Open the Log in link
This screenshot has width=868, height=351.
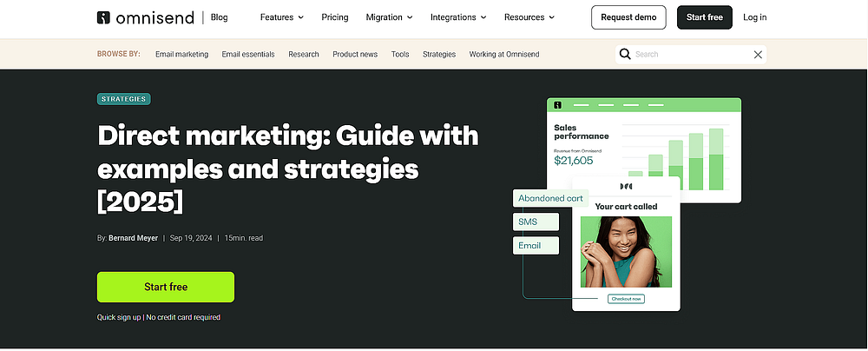[x=754, y=17]
